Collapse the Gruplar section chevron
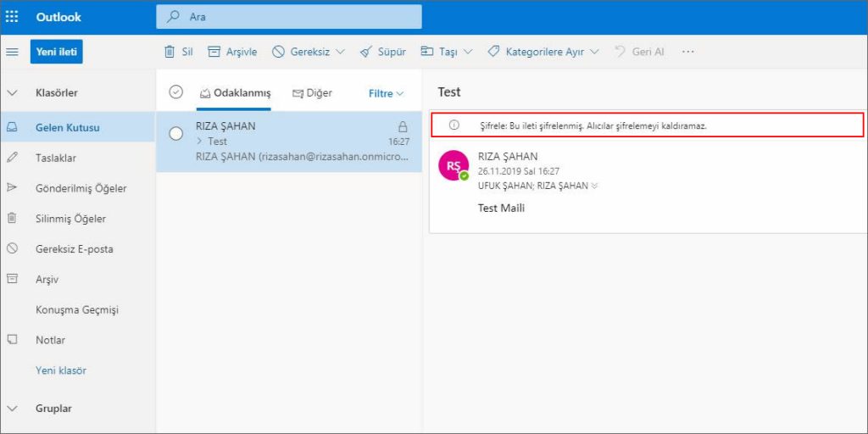 pos(12,409)
